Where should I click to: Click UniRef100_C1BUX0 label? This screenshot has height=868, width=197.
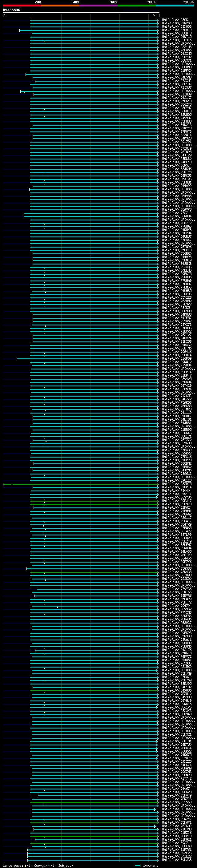[x=177, y=467]
